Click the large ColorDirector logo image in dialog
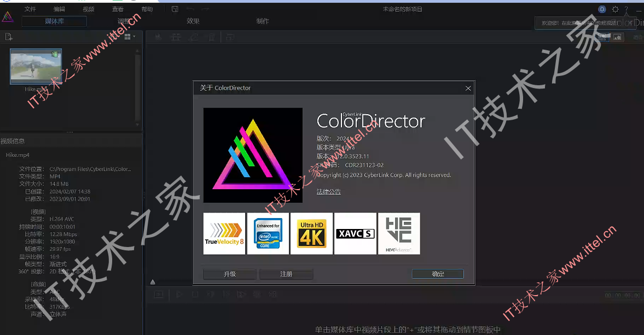The image size is (644, 335). [253, 155]
